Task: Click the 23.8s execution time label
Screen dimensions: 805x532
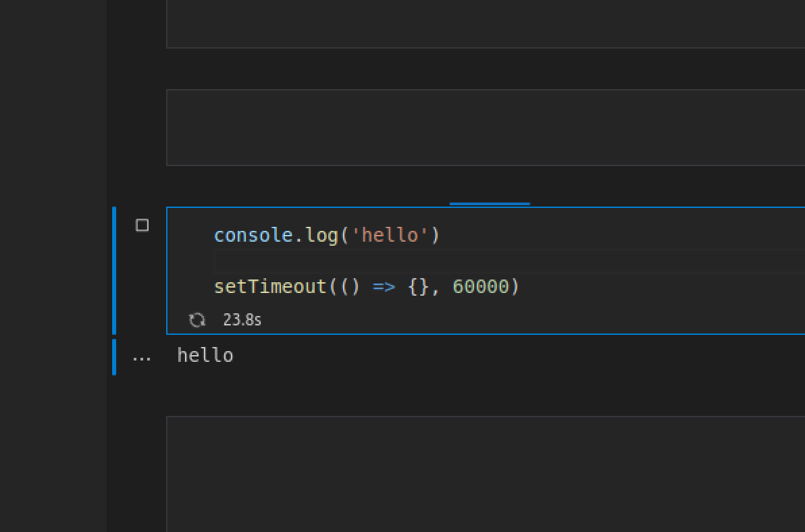Action: pyautogui.click(x=242, y=320)
